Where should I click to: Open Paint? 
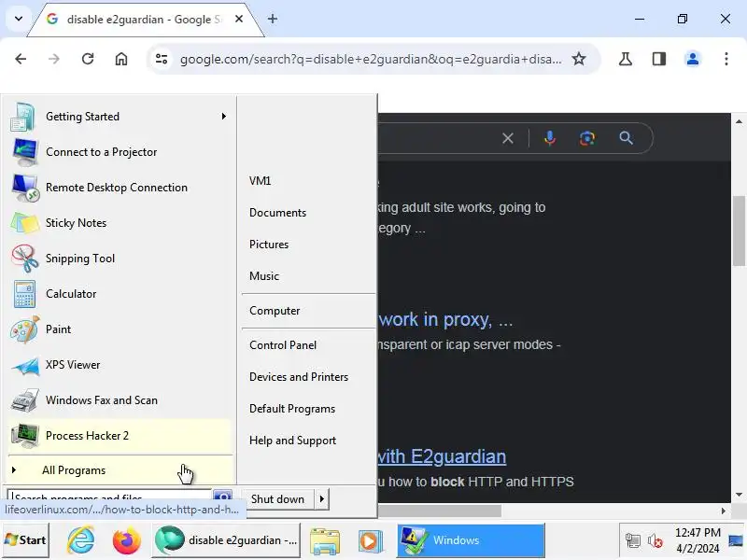(120, 329)
